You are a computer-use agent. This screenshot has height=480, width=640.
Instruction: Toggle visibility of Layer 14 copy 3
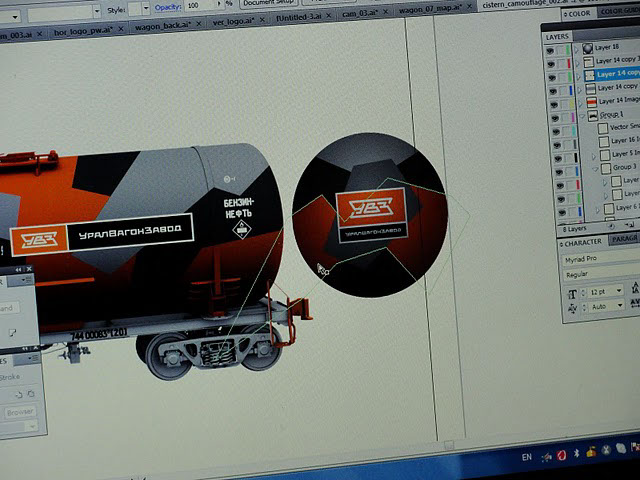click(551, 64)
